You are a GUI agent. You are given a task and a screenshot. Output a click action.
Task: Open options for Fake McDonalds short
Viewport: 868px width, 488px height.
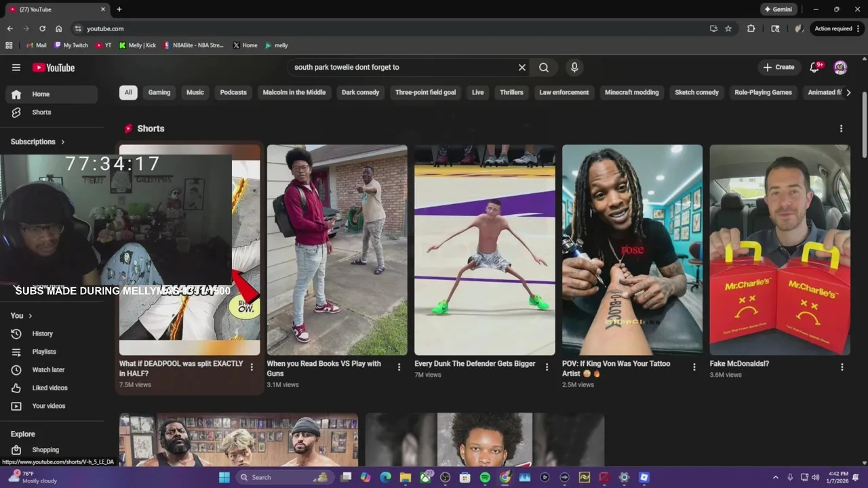[x=842, y=367]
